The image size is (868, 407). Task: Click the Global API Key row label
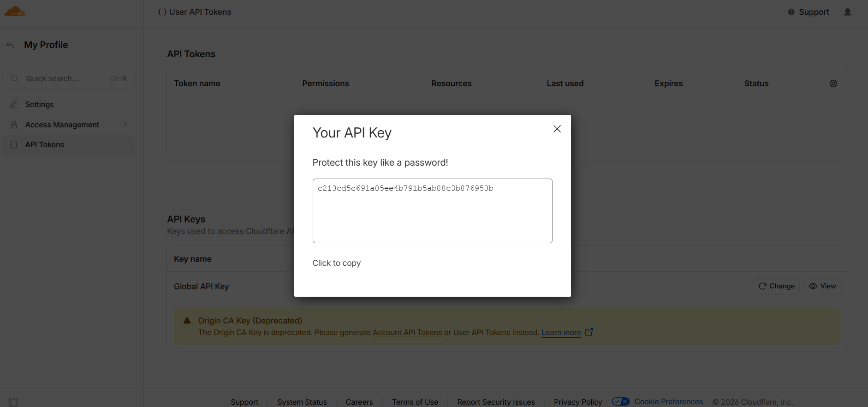202,287
